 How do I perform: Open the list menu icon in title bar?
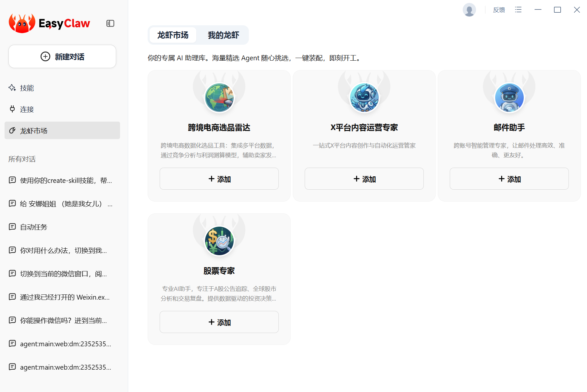(518, 10)
